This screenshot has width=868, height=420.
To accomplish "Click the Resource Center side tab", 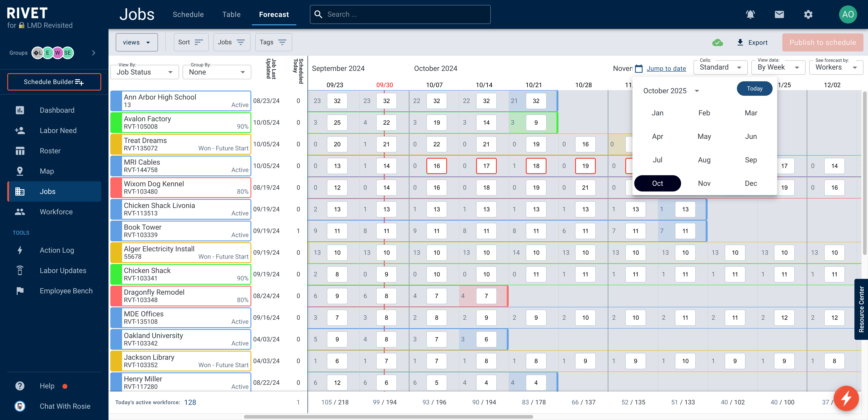I will click(861, 309).
